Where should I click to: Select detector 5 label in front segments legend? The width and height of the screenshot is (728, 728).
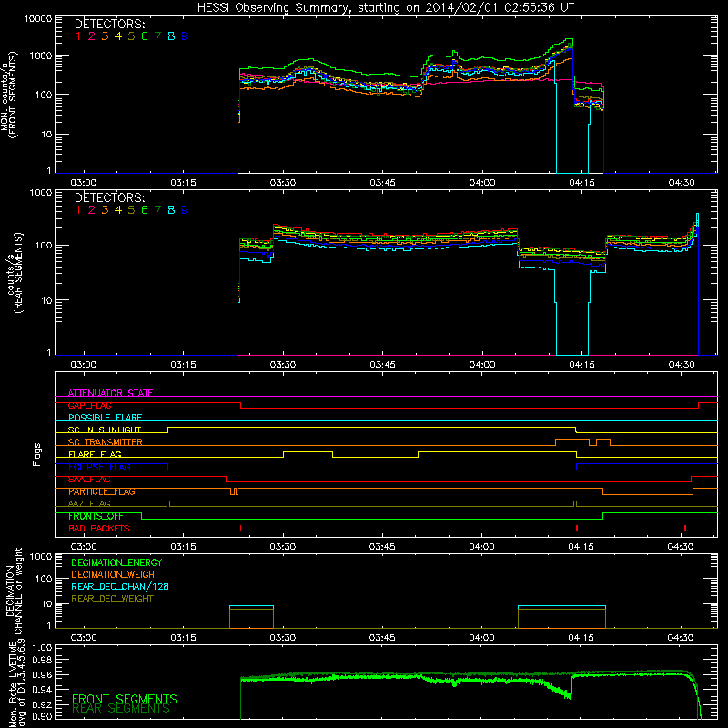point(131,36)
